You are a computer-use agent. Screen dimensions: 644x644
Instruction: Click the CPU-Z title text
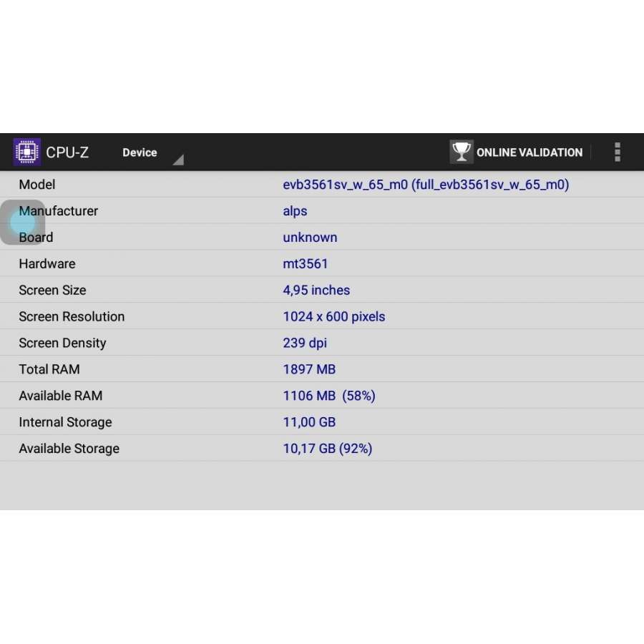coord(67,152)
